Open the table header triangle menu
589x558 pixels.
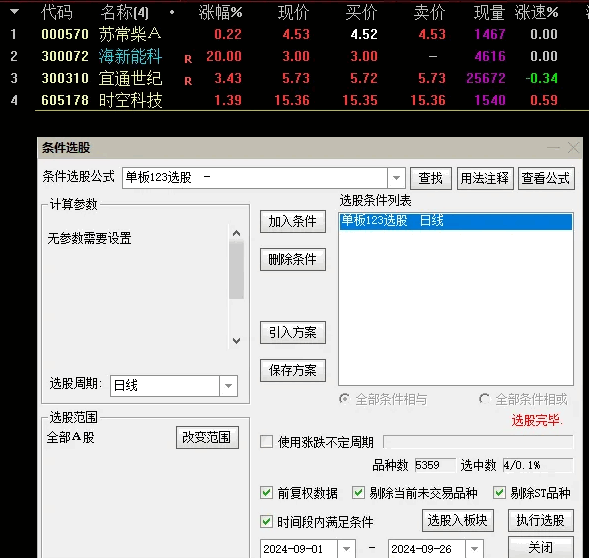point(14,12)
